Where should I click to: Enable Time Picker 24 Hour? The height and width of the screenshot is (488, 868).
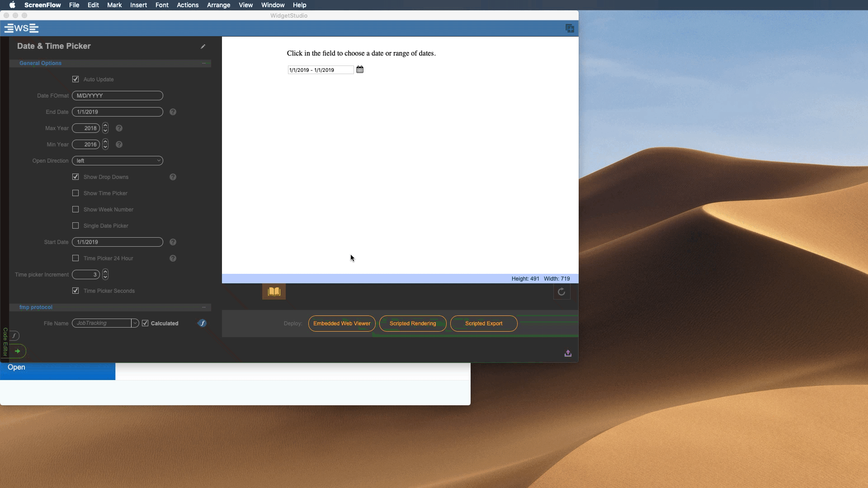(75, 258)
